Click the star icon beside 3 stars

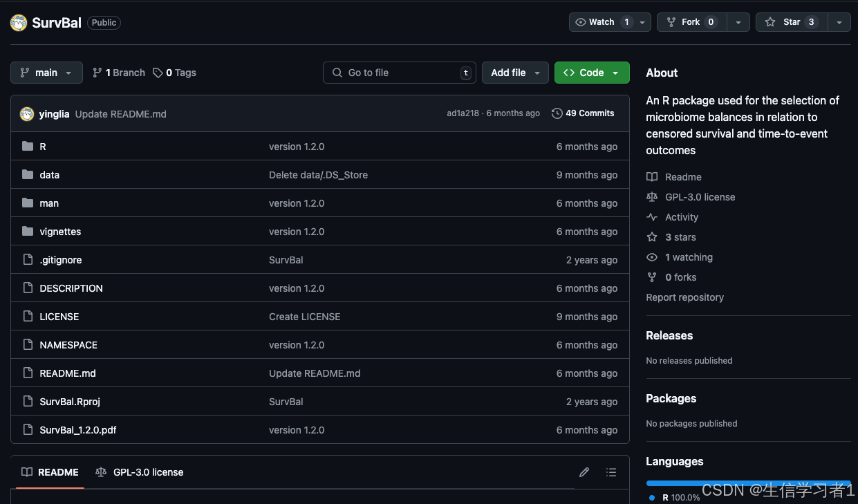click(x=652, y=237)
